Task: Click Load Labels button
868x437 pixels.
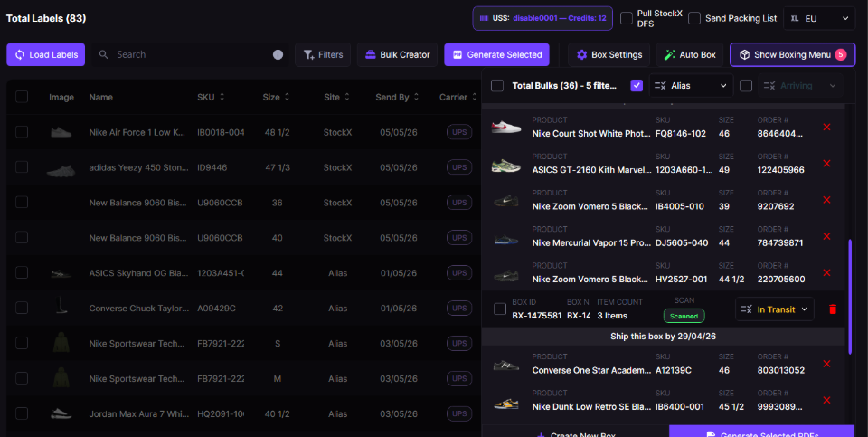Action: point(46,55)
